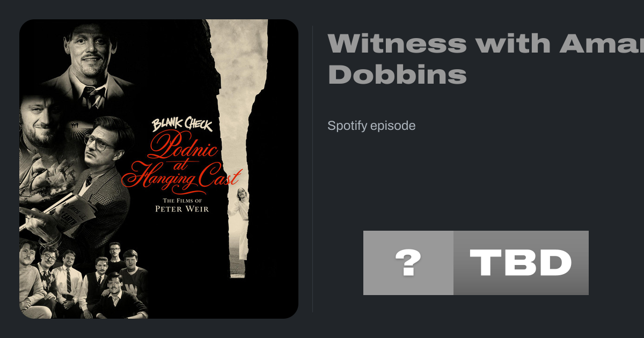The height and width of the screenshot is (338, 644).
Task: Click the Spotify episode label
Action: pyautogui.click(x=371, y=126)
